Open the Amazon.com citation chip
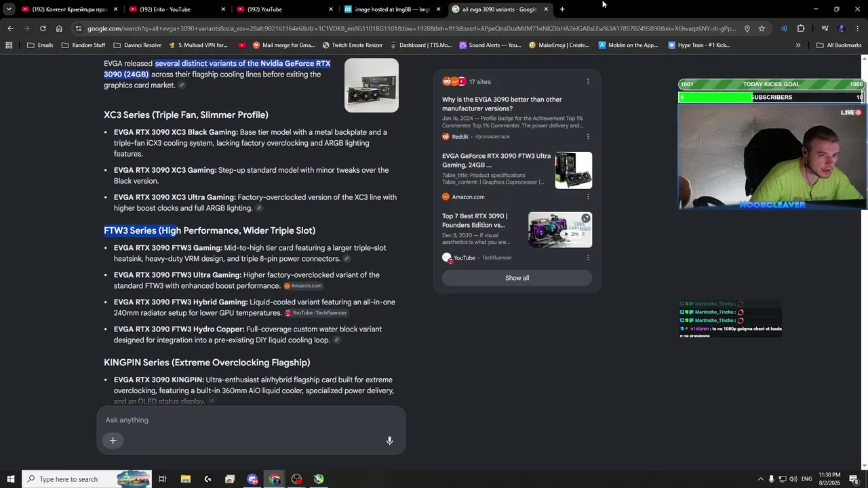The width and height of the screenshot is (868, 488). (303, 286)
